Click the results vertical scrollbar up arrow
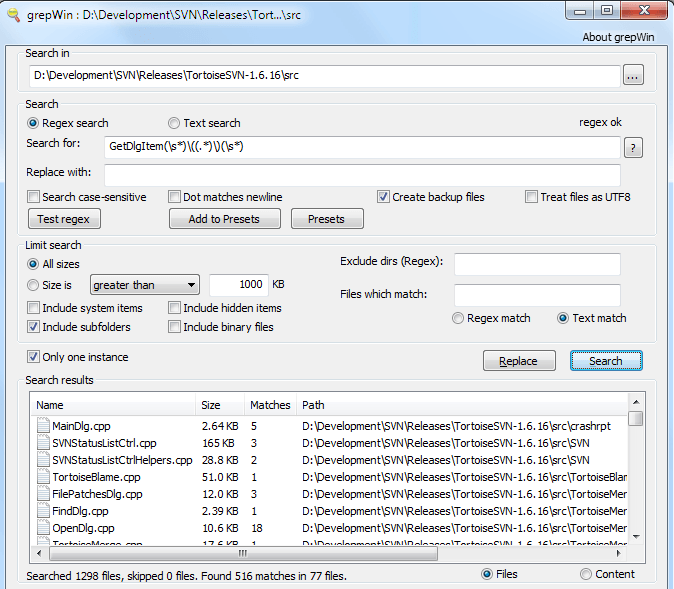674x589 pixels. 636,402
